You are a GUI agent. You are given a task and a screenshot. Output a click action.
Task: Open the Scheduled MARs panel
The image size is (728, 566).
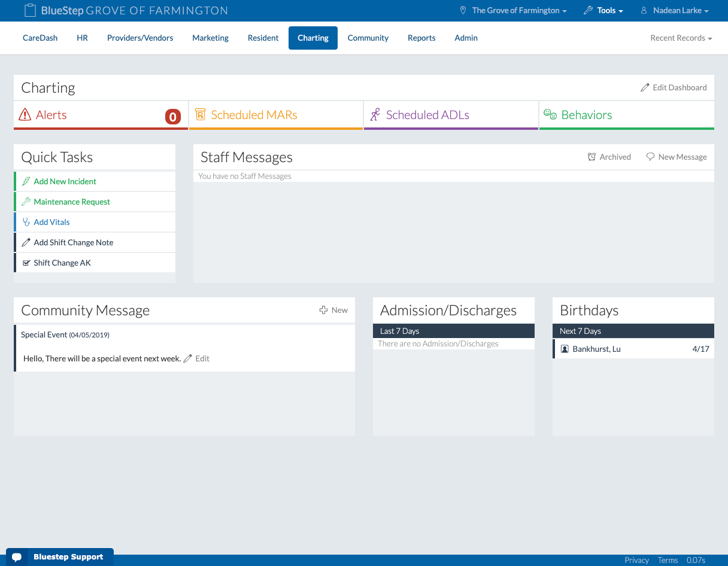[275, 115]
